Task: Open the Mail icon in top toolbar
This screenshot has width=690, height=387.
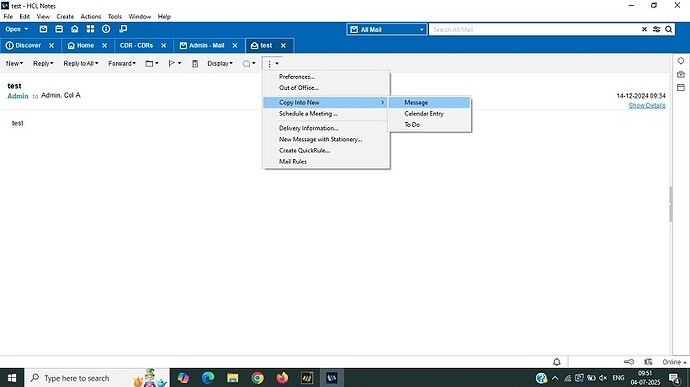Action: (x=43, y=29)
